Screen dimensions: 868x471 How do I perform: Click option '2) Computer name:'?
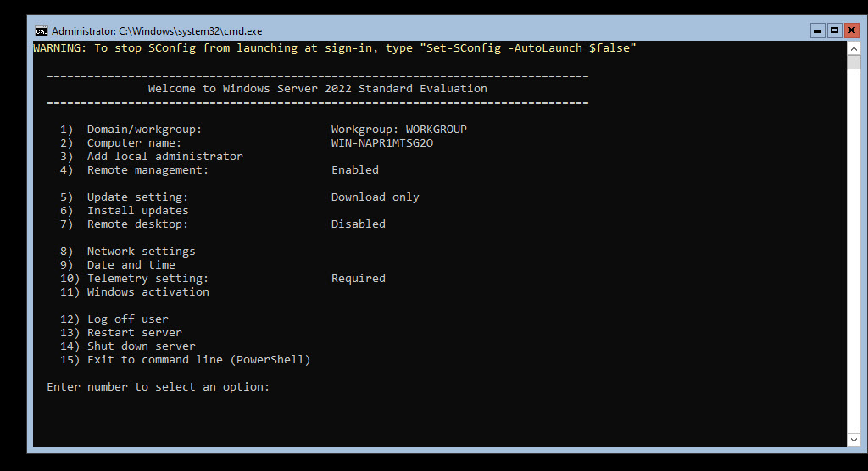[x=120, y=143]
